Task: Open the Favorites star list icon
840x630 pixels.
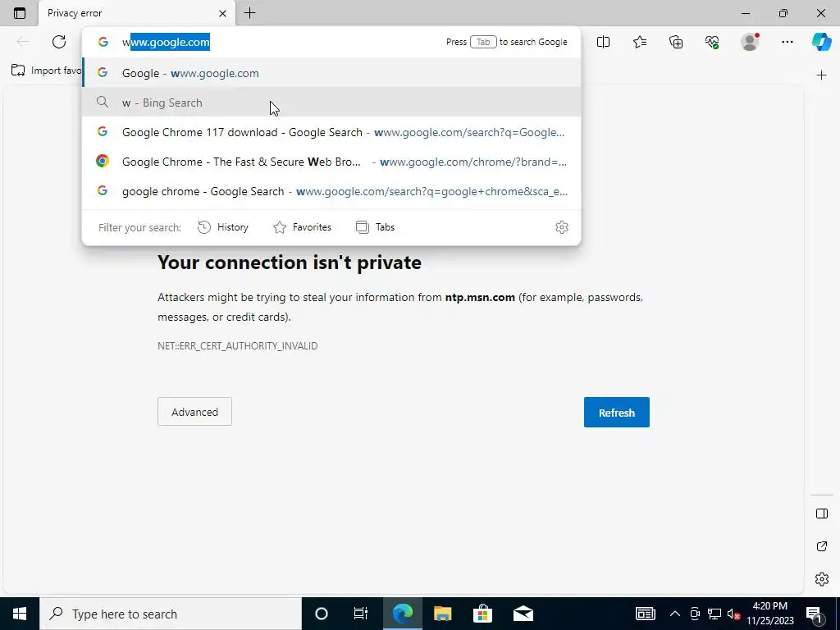Action: [x=640, y=42]
